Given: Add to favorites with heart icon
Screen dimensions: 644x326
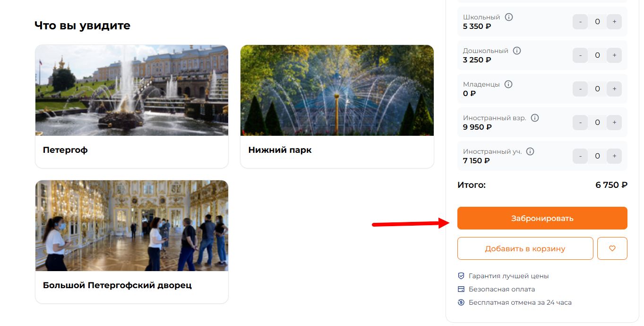Looking at the screenshot, I should point(612,248).
